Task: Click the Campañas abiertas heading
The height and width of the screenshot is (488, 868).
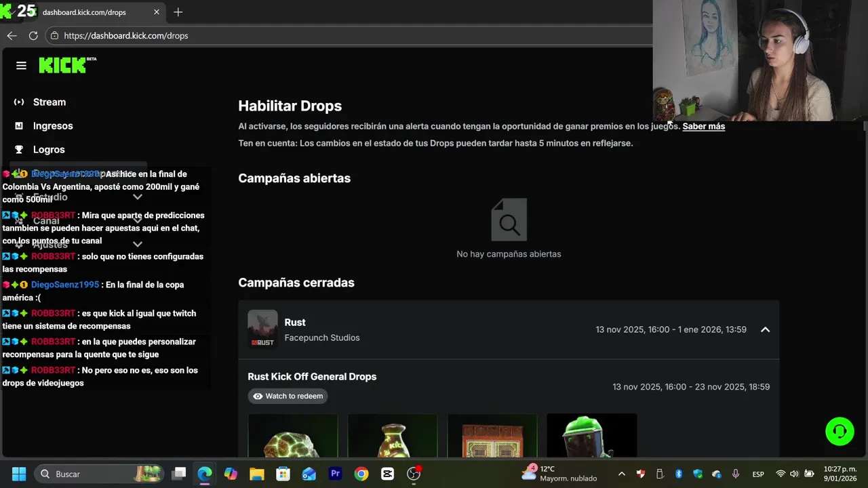Action: click(x=294, y=178)
